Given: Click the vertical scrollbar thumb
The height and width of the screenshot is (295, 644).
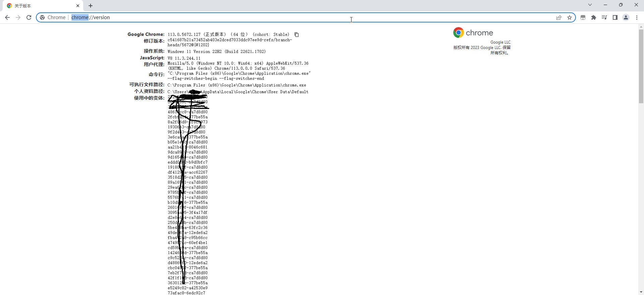Looking at the screenshot, I should pyautogui.click(x=641, y=66).
